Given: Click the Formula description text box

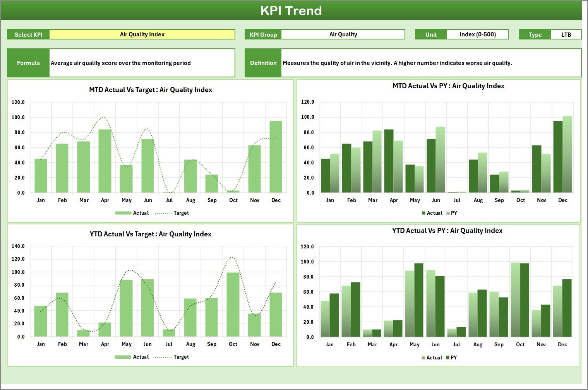Looking at the screenshot, I should 142,63.
